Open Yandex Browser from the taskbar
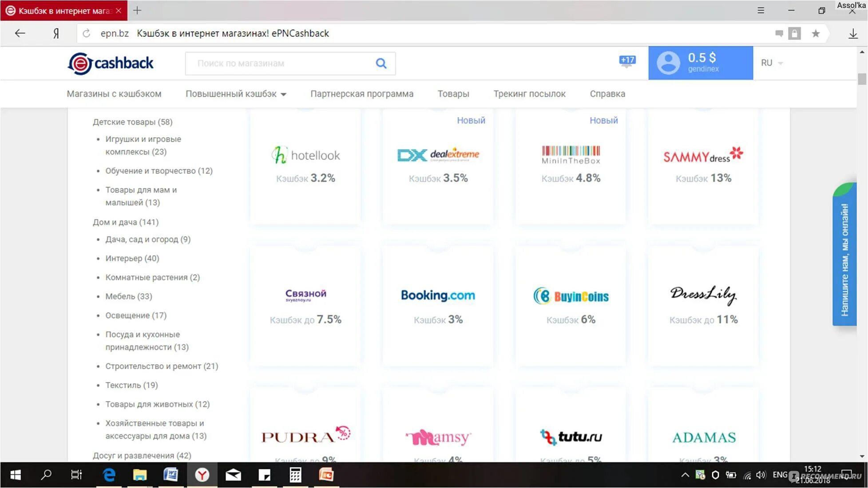 coord(202,475)
